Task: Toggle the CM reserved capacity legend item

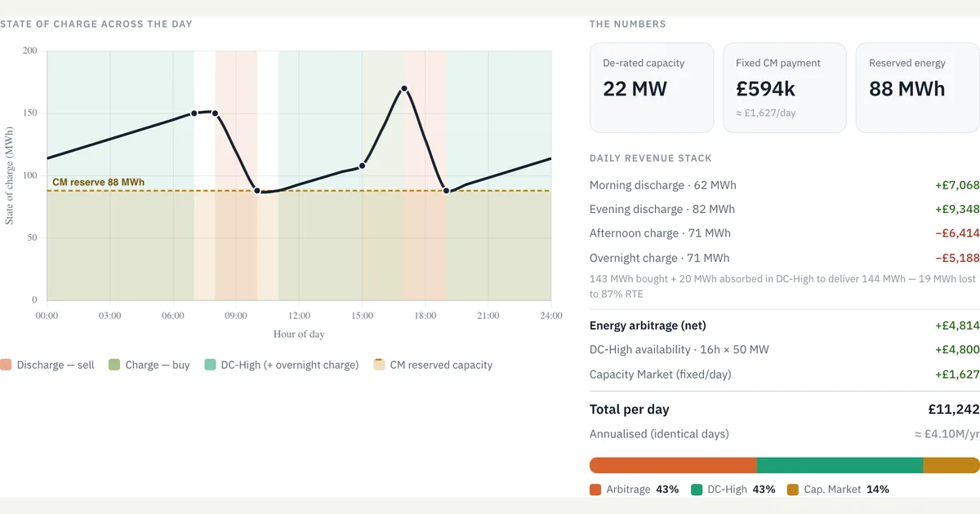Action: [x=433, y=365]
